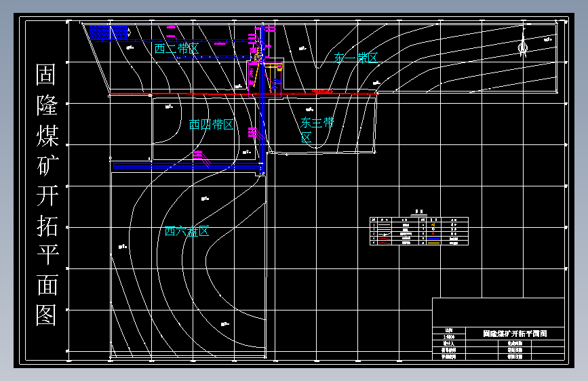Click the yellow double-line legend sample

tap(433, 243)
